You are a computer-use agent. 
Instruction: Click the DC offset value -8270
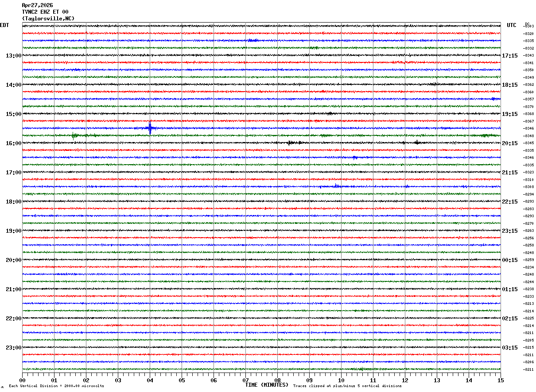529,223
